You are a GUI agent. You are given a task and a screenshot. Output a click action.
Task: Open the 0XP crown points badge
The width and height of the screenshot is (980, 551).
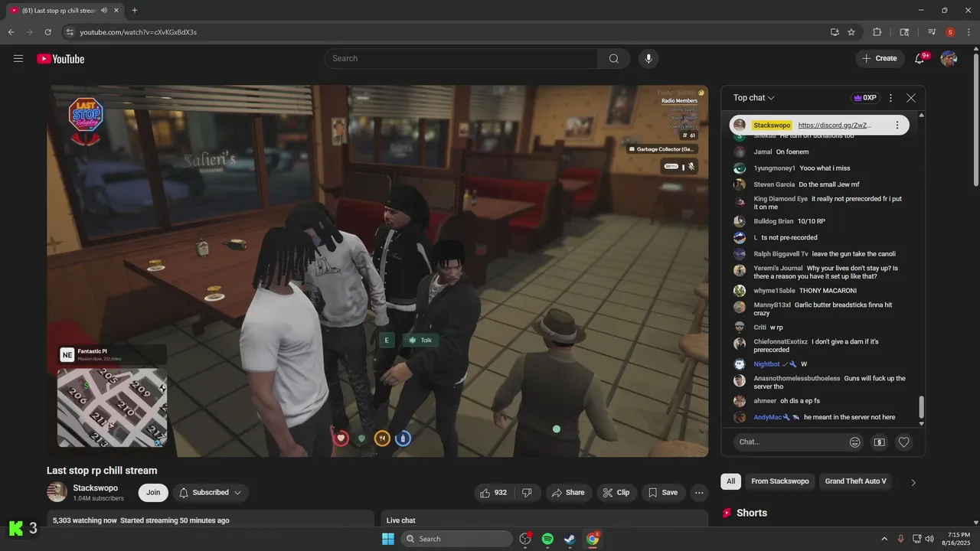click(865, 98)
